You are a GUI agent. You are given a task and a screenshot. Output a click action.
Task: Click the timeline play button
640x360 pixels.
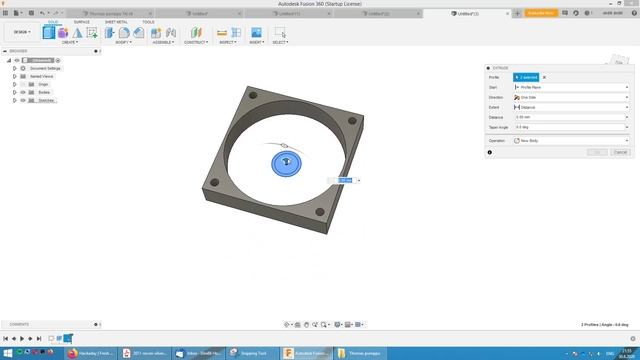[22, 338]
